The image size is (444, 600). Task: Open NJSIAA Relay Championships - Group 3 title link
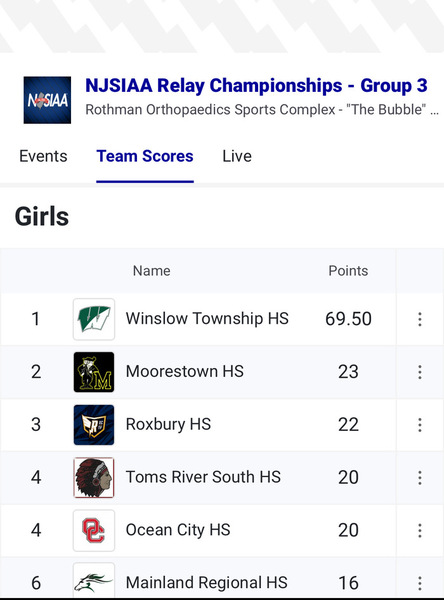256,85
